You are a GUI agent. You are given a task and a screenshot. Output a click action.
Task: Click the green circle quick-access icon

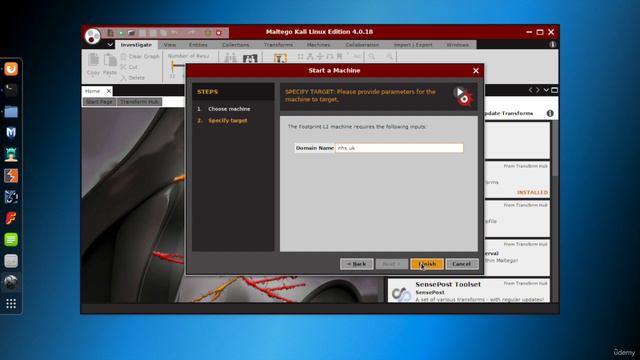click(121, 33)
